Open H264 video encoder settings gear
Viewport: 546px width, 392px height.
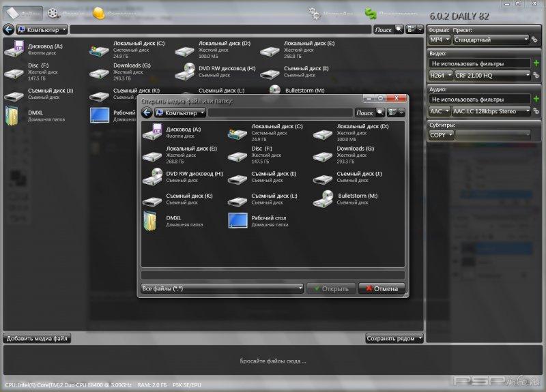[536, 75]
